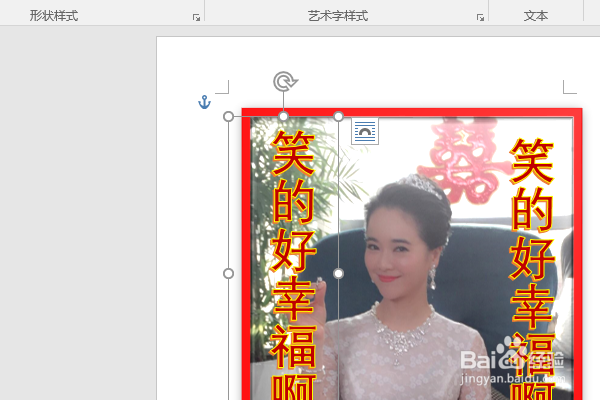Image resolution: width=600 pixels, height=400 pixels.
Task: Open the layout options button beside the text box
Action: (x=365, y=131)
